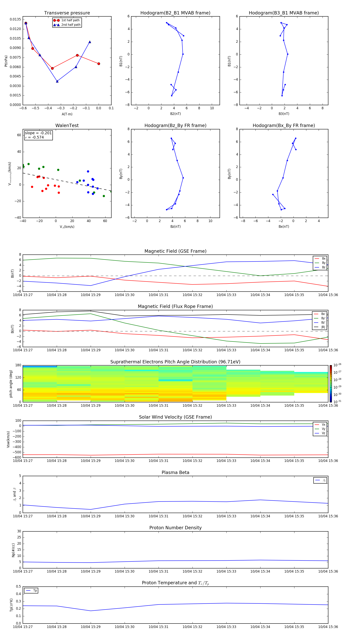Click the "By'" legend entry in Flux Rope plot
The height and width of the screenshot is (644, 351).
click(320, 318)
